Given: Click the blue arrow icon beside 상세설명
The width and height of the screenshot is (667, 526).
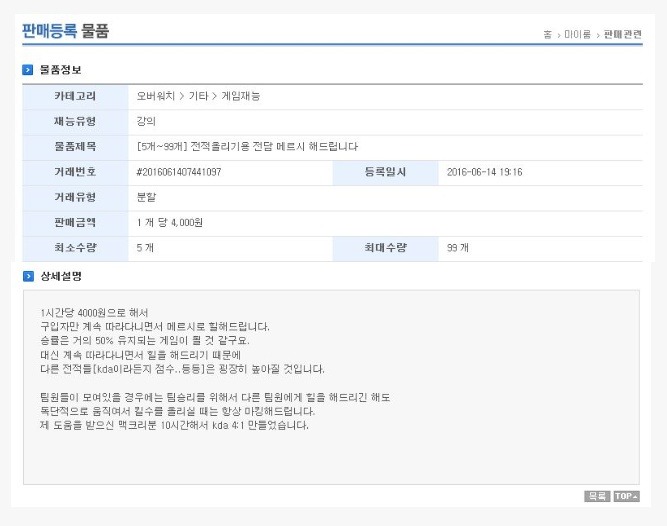Looking at the screenshot, I should point(28,276).
